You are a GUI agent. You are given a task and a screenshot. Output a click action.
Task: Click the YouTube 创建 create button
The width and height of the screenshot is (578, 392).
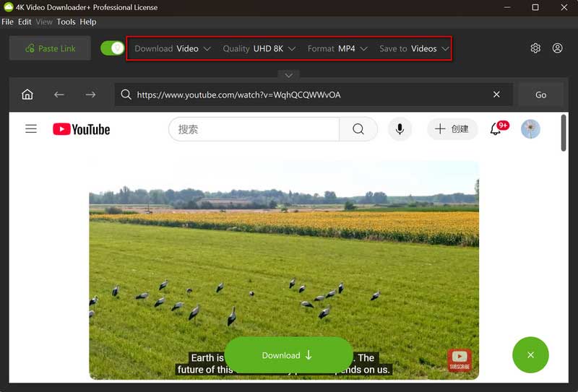pos(452,129)
